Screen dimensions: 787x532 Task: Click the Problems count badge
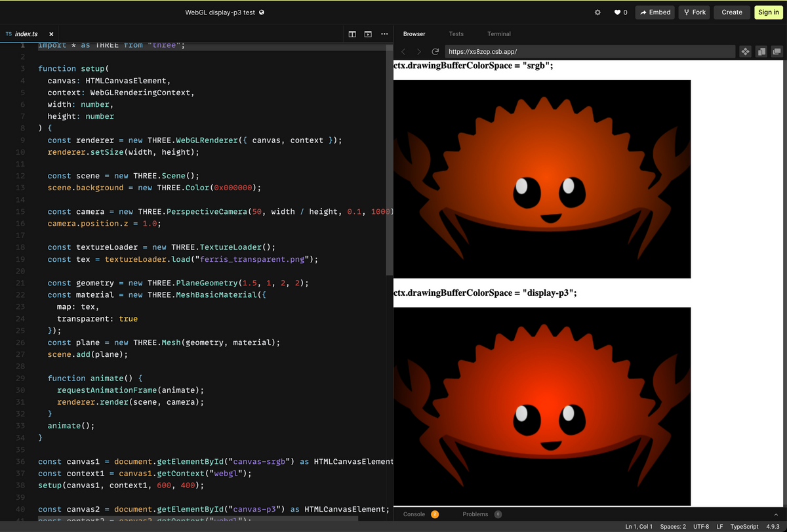click(498, 514)
